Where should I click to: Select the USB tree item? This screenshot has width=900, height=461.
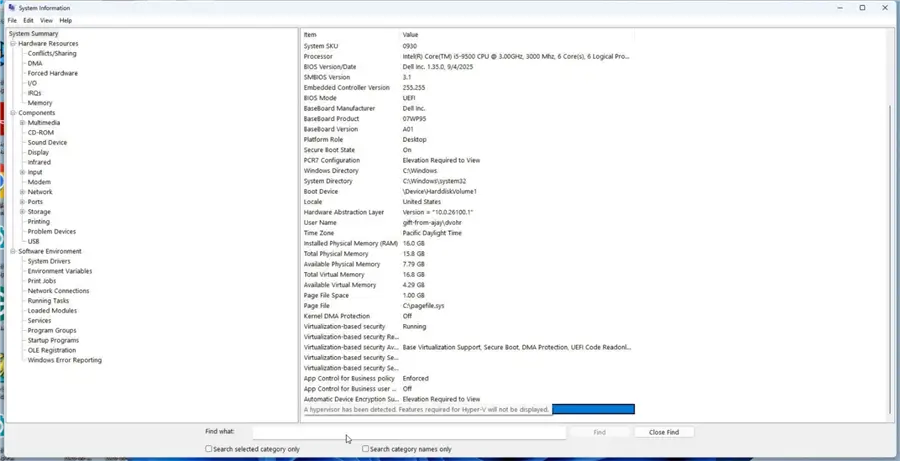[33, 242]
